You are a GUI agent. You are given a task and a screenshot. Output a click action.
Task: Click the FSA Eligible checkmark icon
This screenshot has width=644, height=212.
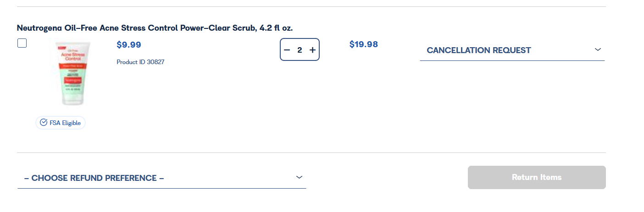tap(44, 123)
